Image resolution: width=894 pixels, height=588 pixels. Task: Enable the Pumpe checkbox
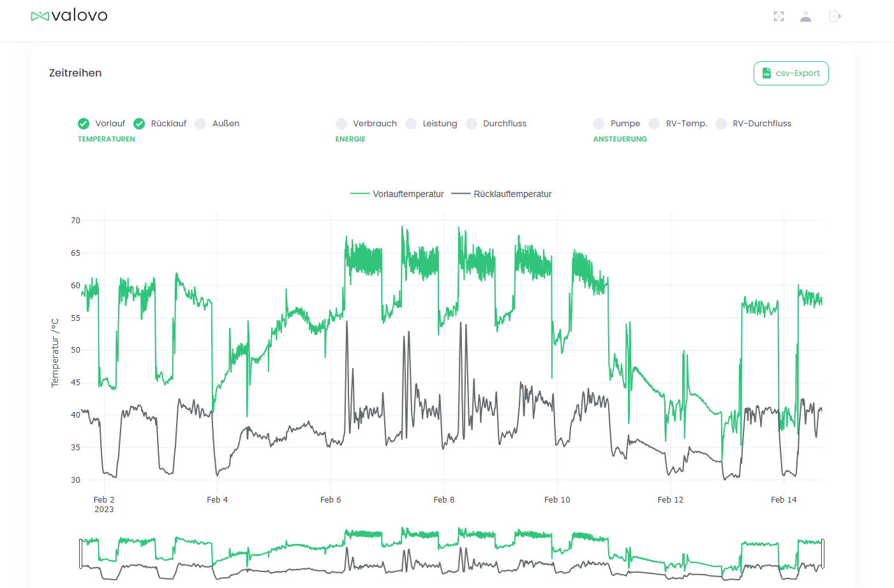click(x=599, y=123)
